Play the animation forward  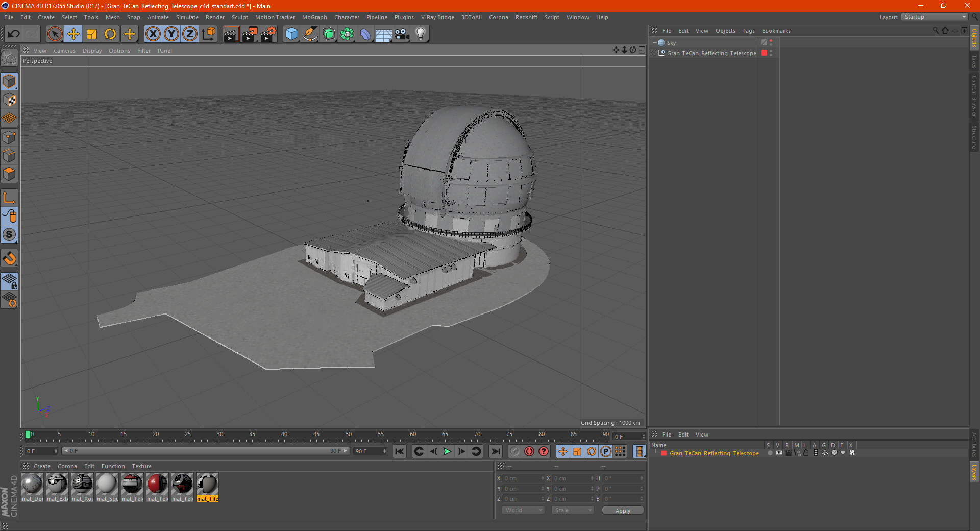[447, 451]
